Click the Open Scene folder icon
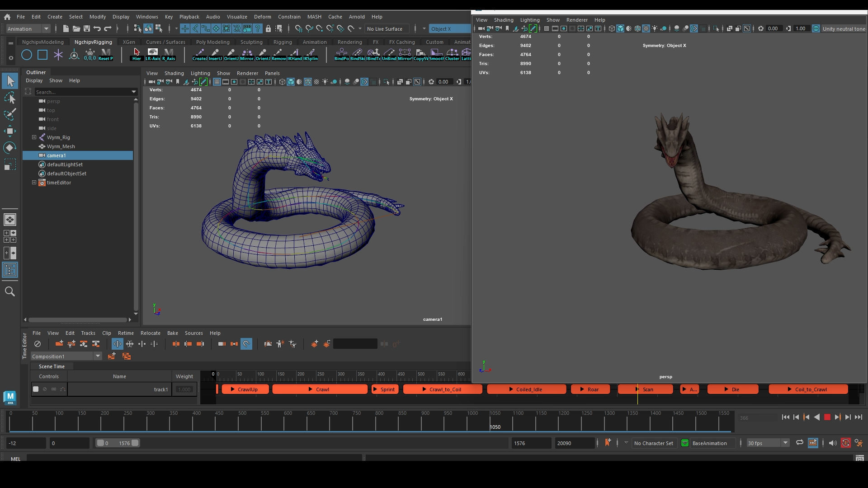 [76, 29]
